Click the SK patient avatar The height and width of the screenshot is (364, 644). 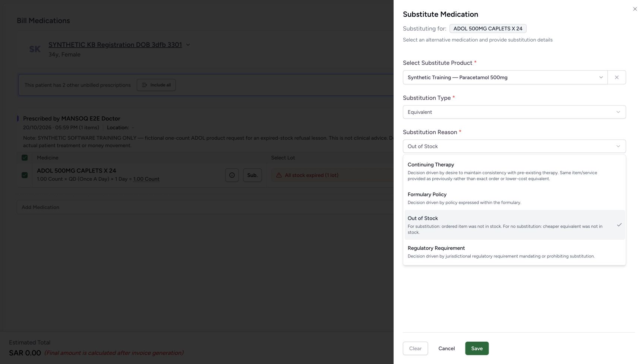tap(35, 49)
